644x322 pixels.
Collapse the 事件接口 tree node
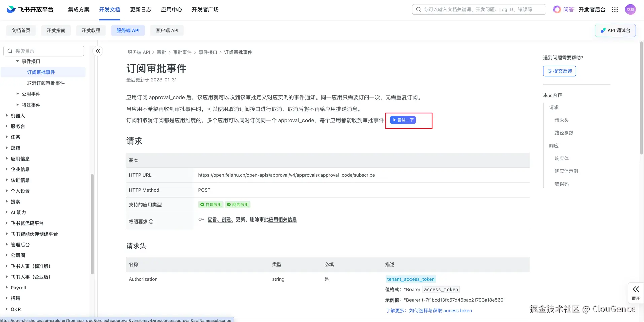tap(17, 61)
